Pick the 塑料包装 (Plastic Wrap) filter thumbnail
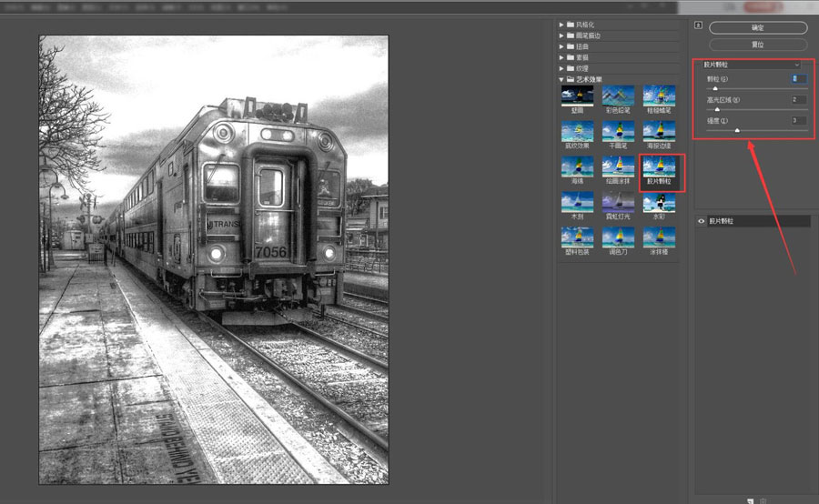 577,237
